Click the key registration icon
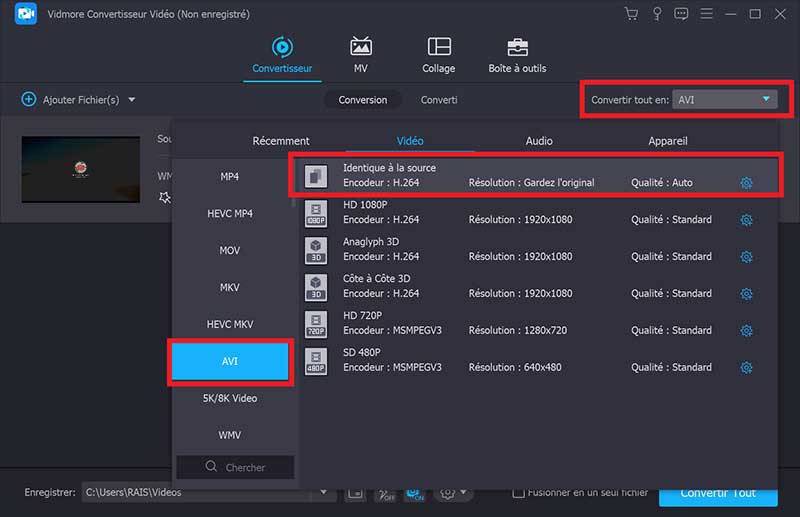Image resolution: width=800 pixels, height=517 pixels. pyautogui.click(x=657, y=14)
